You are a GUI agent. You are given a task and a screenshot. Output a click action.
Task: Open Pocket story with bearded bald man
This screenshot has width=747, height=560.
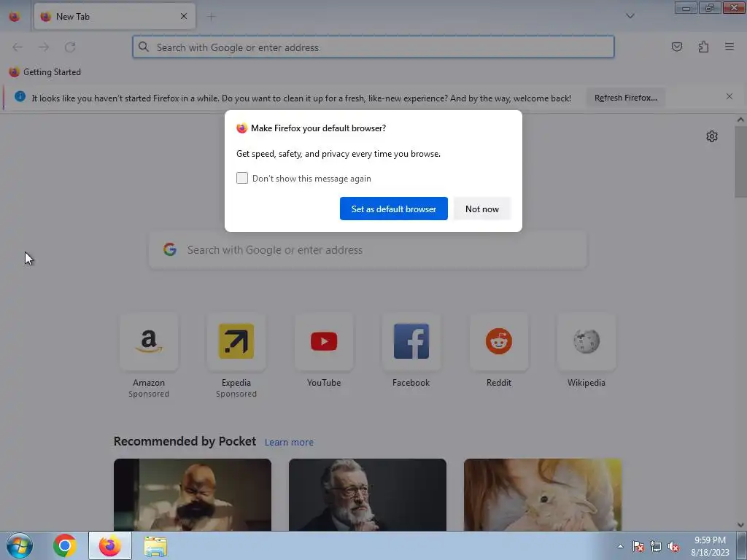(193, 495)
